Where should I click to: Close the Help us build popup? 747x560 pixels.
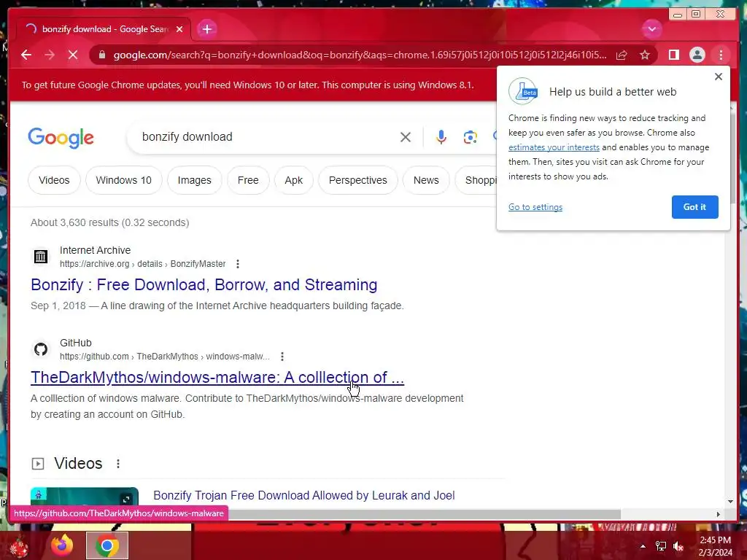(x=719, y=77)
